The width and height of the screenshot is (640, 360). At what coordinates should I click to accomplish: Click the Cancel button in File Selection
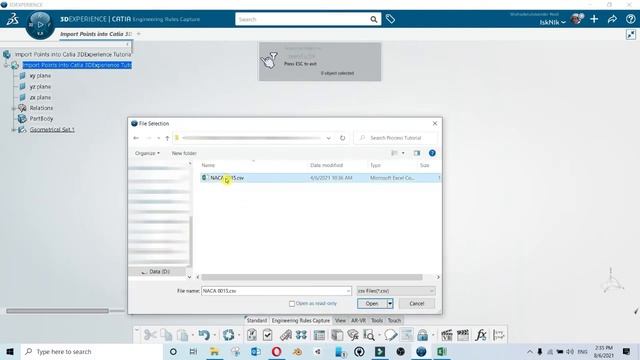pos(416,303)
